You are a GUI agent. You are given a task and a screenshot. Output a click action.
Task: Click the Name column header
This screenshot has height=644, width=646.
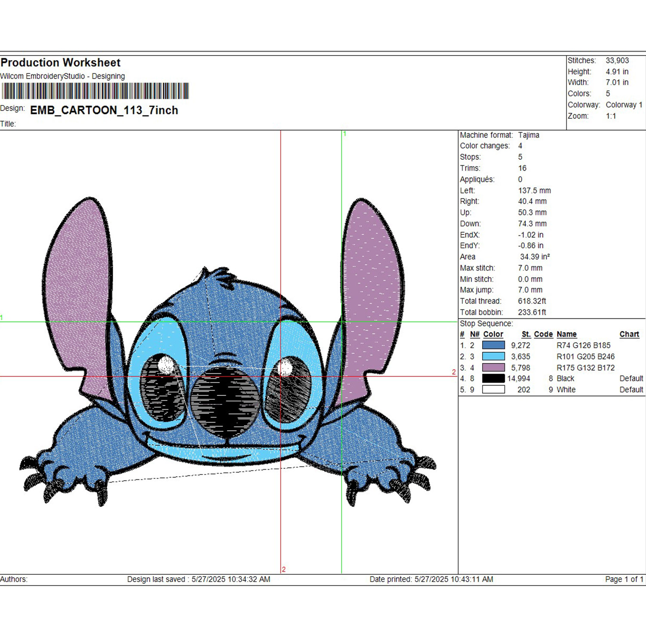(566, 334)
